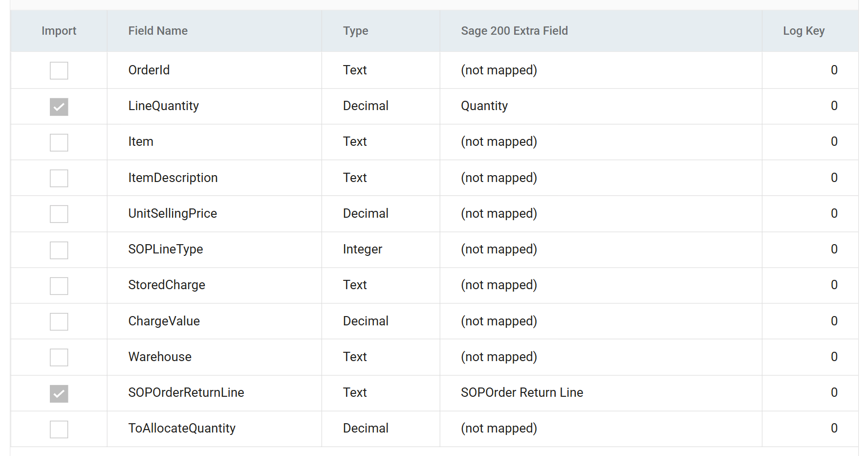Viewport: 868px width, 456px height.
Task: Check ToAllocateQuantity import checkbox
Action: point(59,429)
